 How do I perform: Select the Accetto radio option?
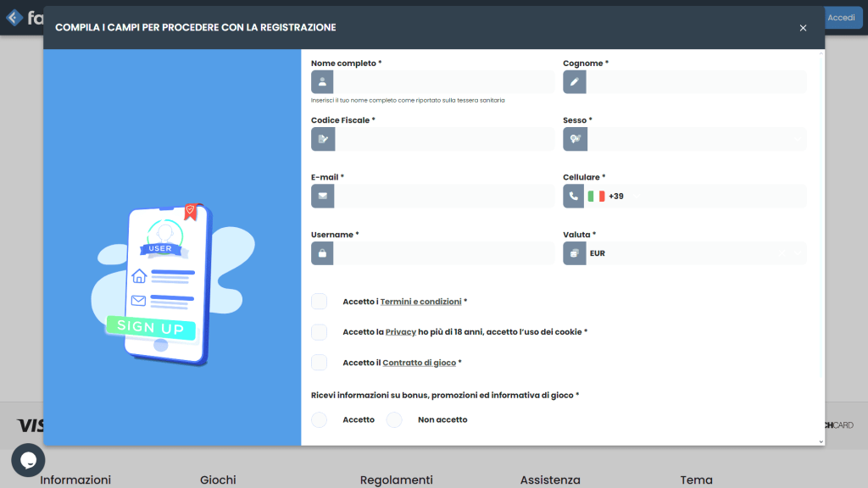click(x=319, y=420)
